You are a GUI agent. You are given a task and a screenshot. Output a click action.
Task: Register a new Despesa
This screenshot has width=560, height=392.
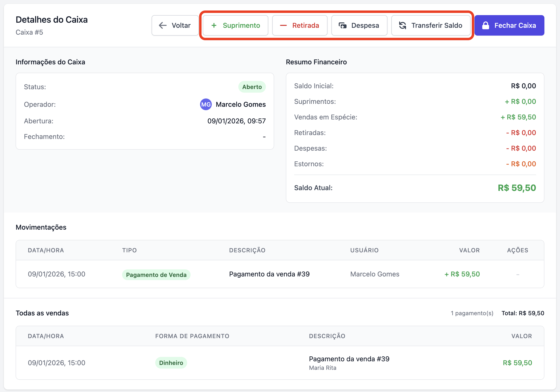(359, 25)
